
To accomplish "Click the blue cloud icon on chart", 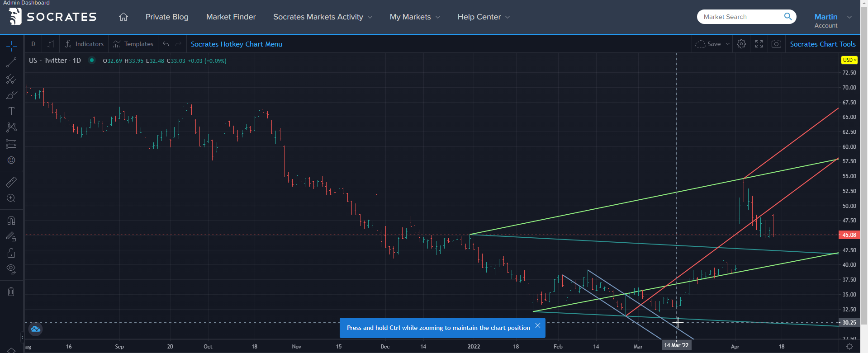I will point(35,329).
